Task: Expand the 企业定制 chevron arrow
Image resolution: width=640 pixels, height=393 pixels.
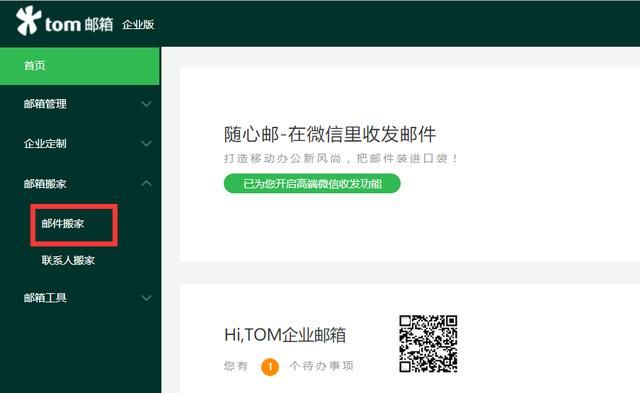Action: coord(146,144)
